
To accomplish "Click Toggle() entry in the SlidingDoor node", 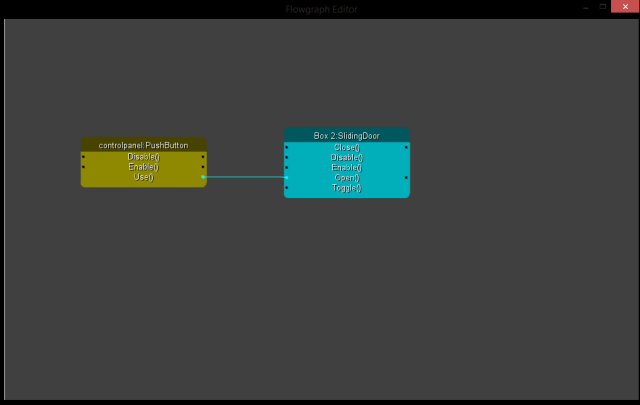I will pyautogui.click(x=346, y=188).
